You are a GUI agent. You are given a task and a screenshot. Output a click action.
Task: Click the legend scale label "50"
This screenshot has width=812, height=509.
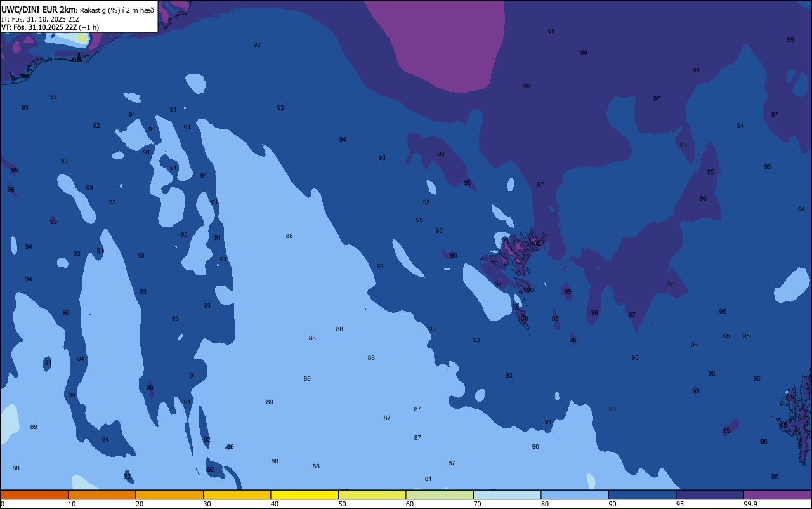pyautogui.click(x=342, y=504)
